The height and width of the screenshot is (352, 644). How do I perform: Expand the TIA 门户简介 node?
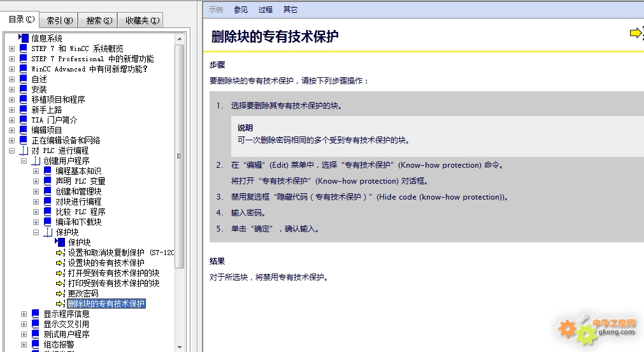tap(11, 120)
